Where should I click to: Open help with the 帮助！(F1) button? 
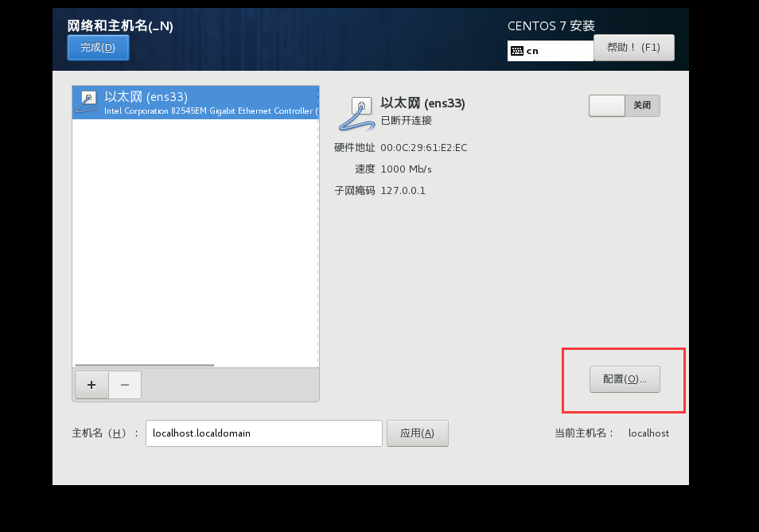[x=633, y=48]
